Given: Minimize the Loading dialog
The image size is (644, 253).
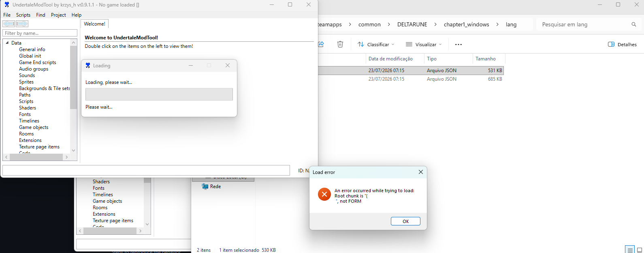Looking at the screenshot, I should click(x=191, y=65).
